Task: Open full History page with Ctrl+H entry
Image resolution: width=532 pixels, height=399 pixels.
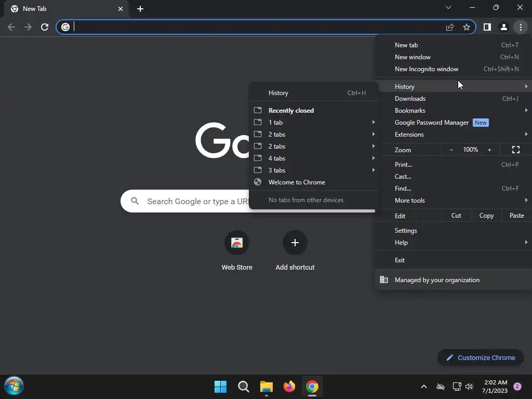Action: [x=313, y=93]
